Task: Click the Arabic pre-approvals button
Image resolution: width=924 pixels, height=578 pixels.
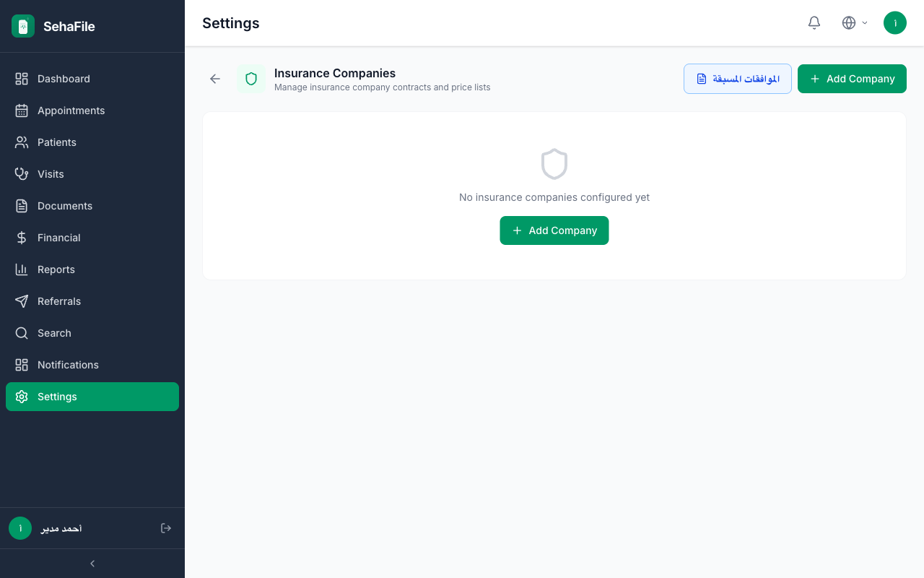Action: coord(738,79)
